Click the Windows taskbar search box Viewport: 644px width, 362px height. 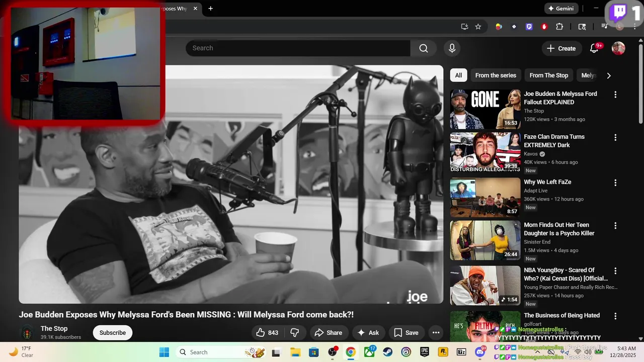tap(221, 352)
